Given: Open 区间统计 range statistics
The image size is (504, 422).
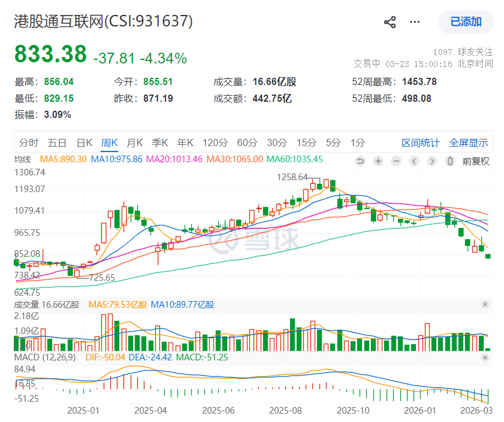Looking at the screenshot, I should [x=421, y=142].
